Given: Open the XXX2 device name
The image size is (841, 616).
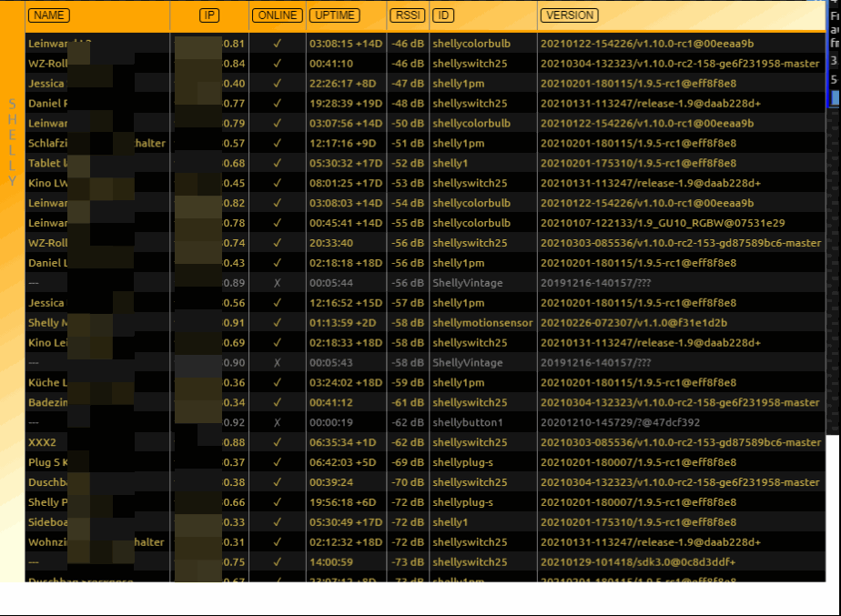Looking at the screenshot, I should [42, 442].
